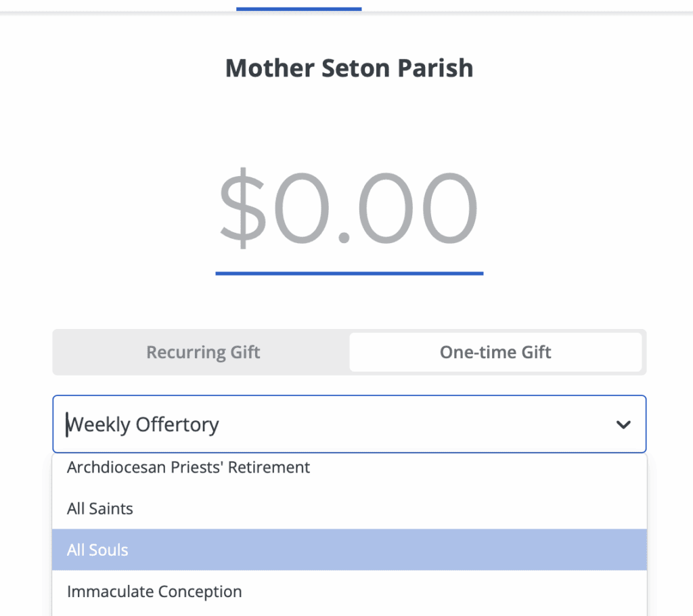The image size is (693, 616).
Task: Click the Mother Seton Parish heading
Action: [349, 68]
